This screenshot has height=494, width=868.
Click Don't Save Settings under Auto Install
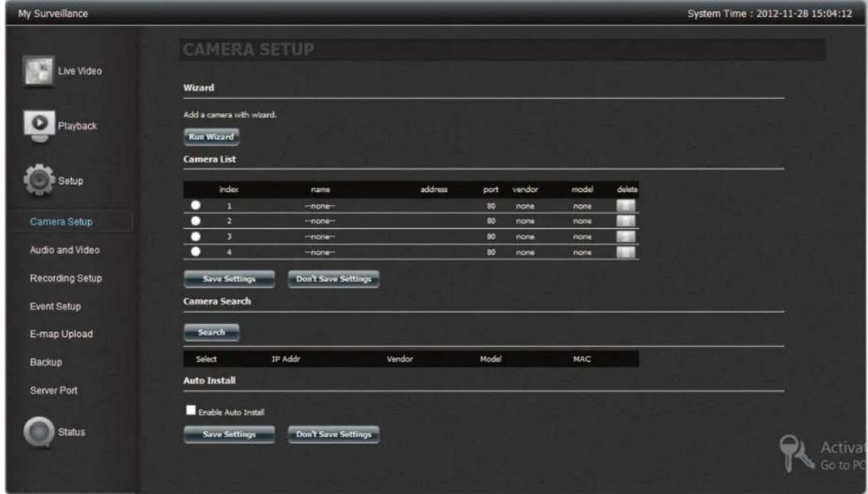(x=333, y=435)
